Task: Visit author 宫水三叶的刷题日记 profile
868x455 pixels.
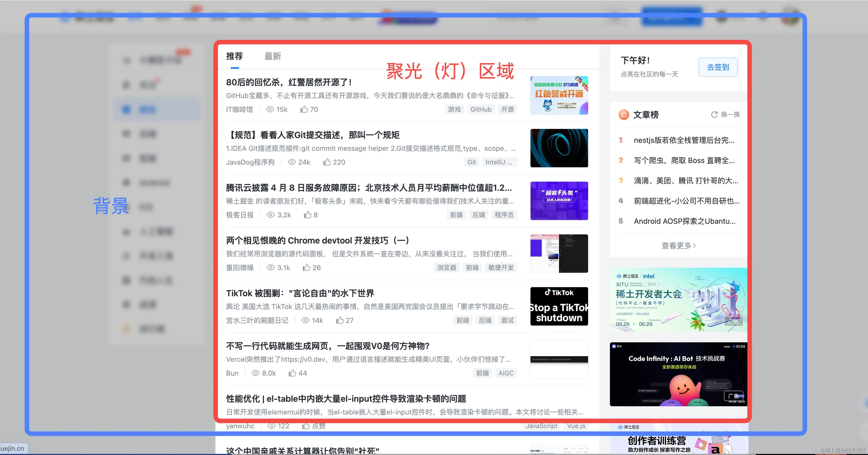Action: click(x=257, y=320)
